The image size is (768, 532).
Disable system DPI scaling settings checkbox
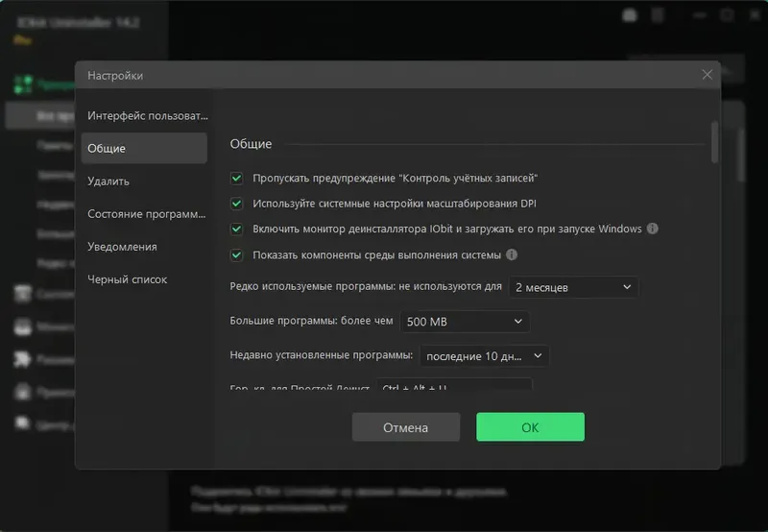(236, 204)
